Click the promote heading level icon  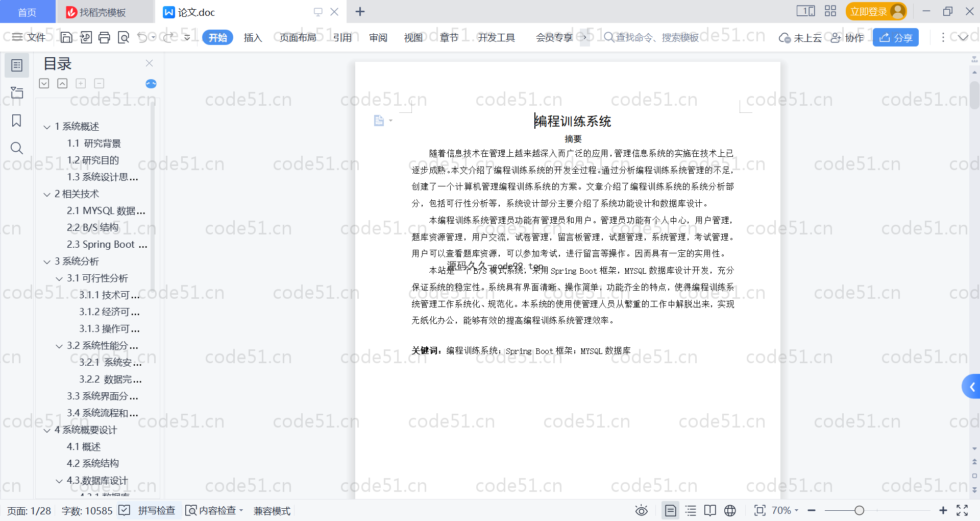(62, 83)
